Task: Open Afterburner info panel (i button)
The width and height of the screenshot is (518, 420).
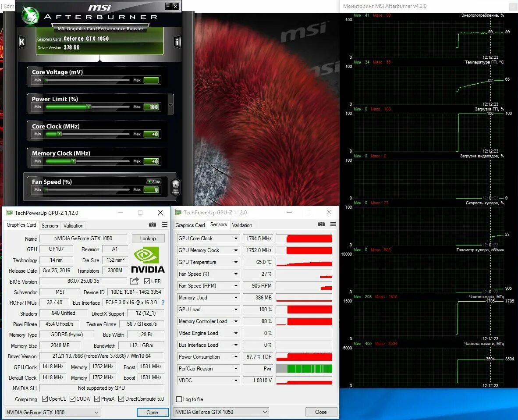Action: [x=177, y=42]
